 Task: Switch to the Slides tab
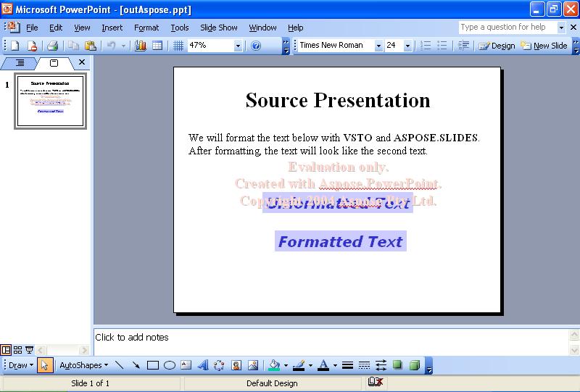pyautogui.click(x=54, y=63)
